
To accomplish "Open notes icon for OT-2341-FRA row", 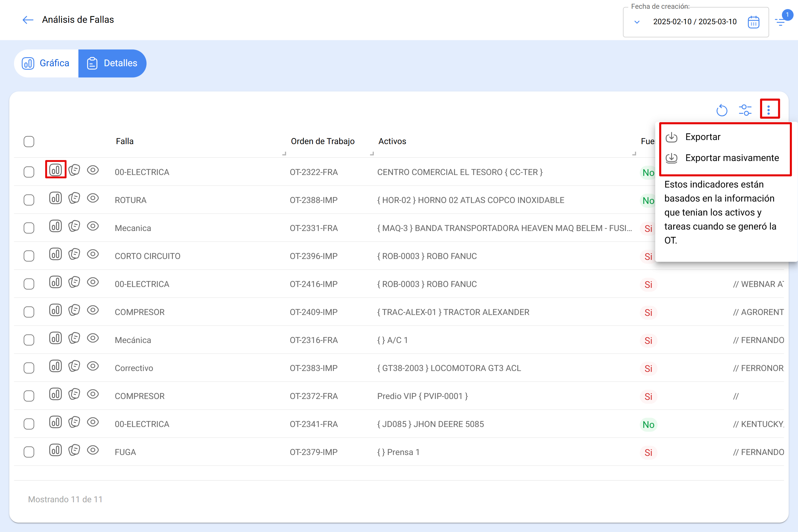I will click(74, 422).
